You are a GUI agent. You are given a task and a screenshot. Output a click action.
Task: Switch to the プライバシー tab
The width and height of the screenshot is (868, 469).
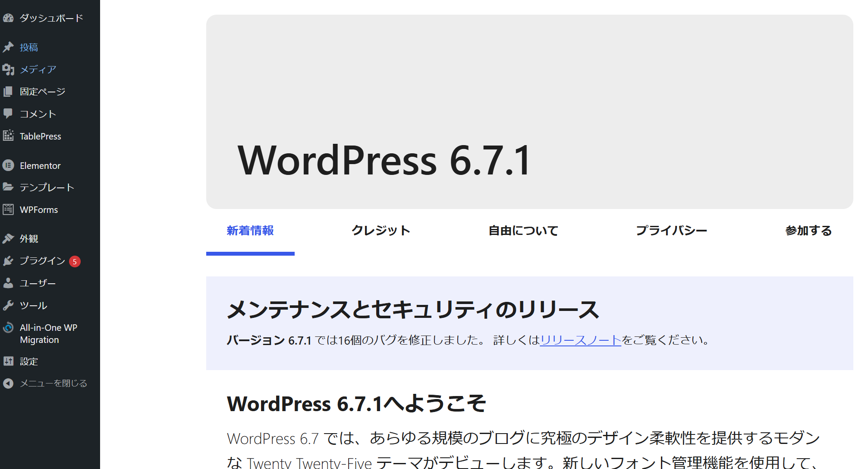[x=672, y=231]
